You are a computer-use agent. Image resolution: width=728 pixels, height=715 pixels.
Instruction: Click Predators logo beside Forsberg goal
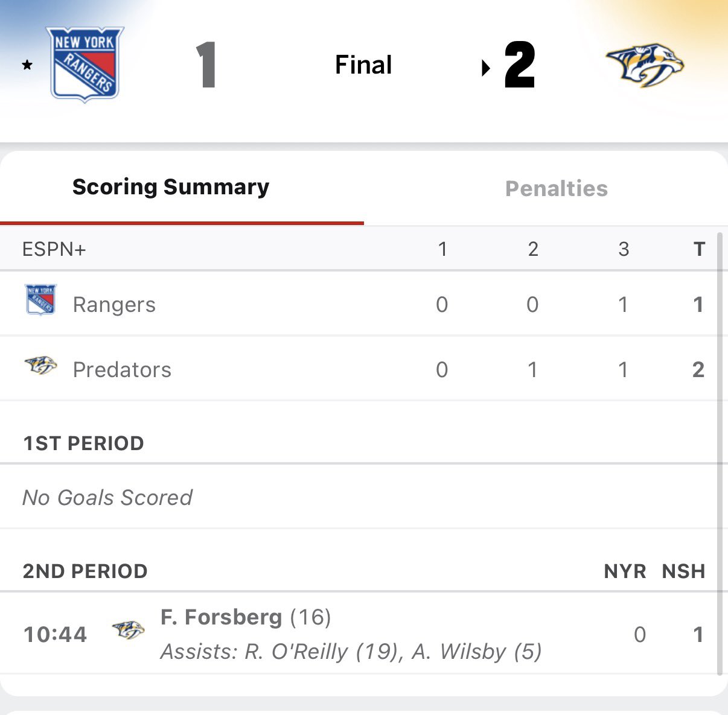[128, 630]
